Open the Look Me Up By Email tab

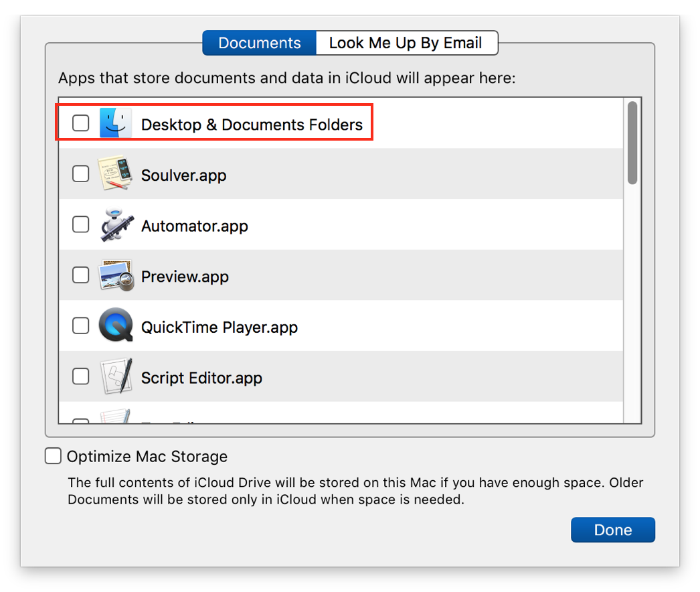pyautogui.click(x=406, y=43)
